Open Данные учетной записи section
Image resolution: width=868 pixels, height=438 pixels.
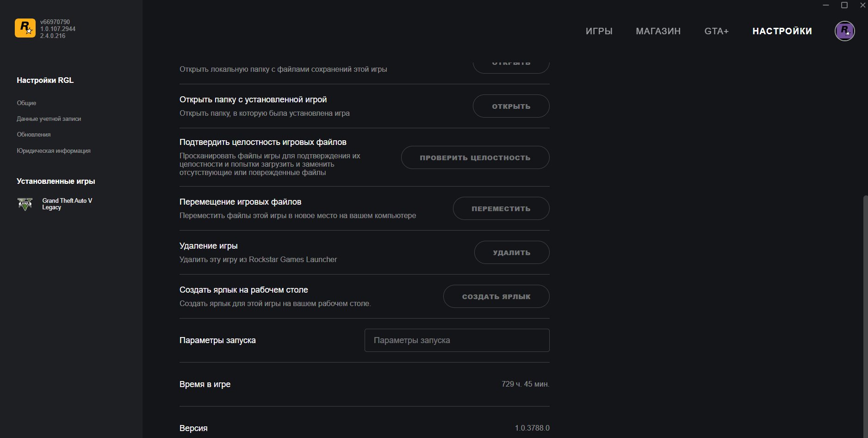(49, 119)
